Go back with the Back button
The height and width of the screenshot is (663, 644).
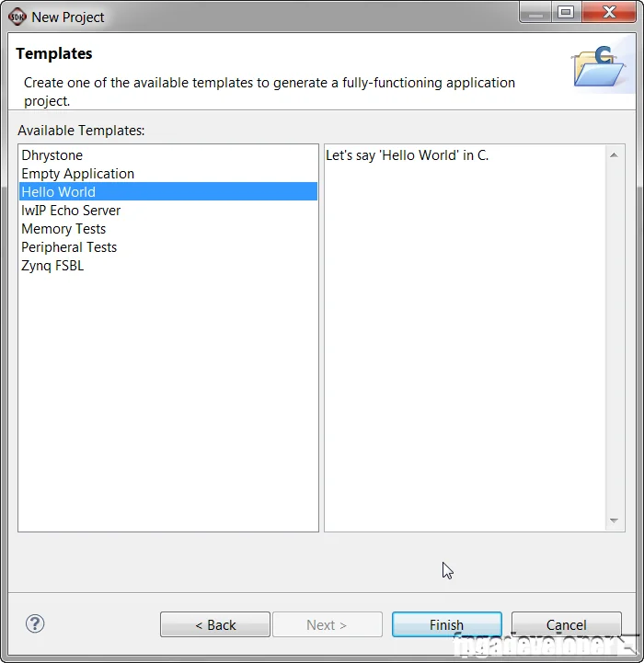[215, 624]
